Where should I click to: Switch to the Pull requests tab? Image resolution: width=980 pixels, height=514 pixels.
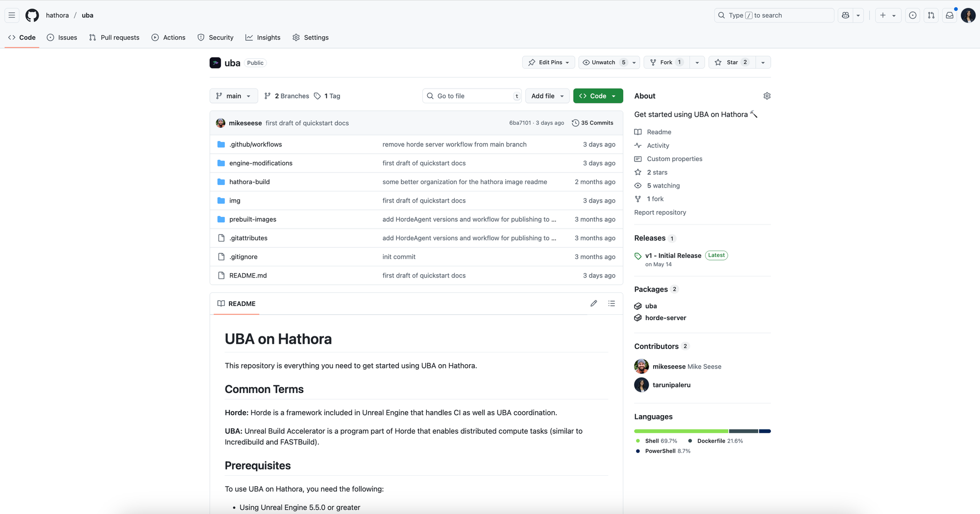pyautogui.click(x=114, y=37)
